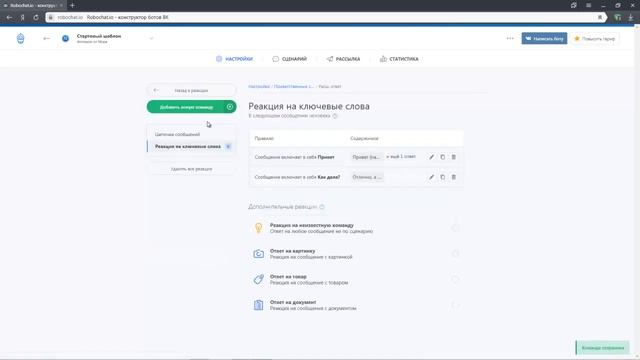Image resolution: width=640 pixels, height=360 pixels.
Task: Click the badge beside Реакция на ключевые слова sidebar item
Action: [228, 146]
